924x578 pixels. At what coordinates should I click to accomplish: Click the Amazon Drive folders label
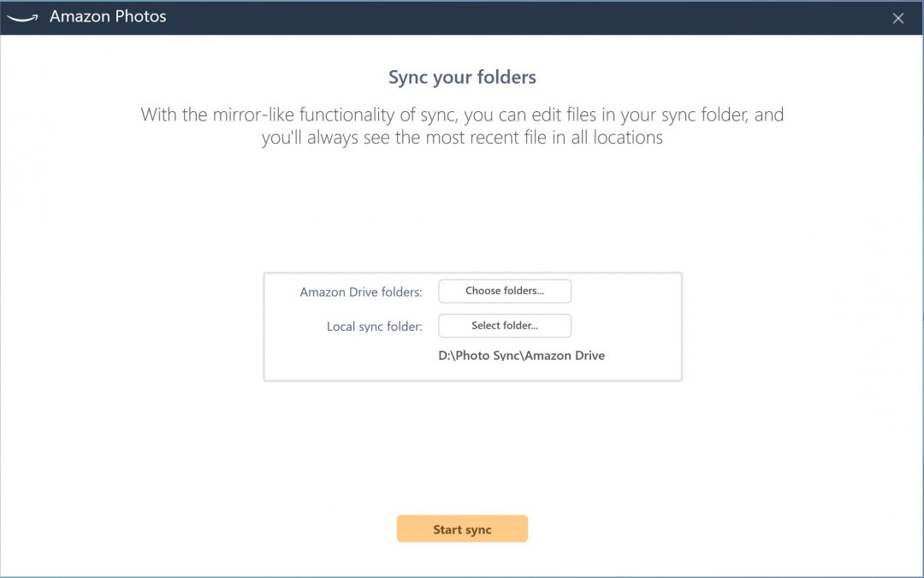pyautogui.click(x=361, y=292)
